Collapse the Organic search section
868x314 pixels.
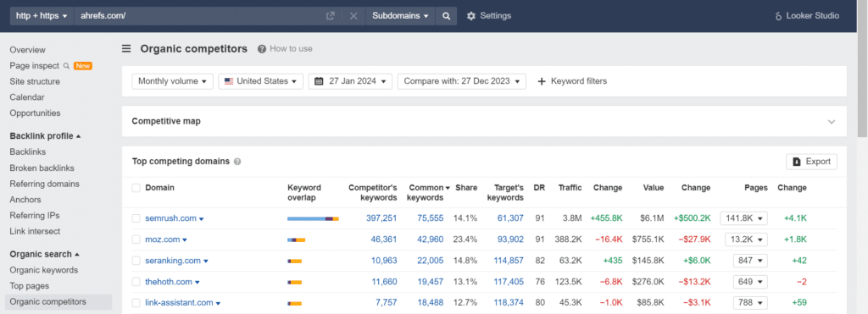pyautogui.click(x=44, y=254)
